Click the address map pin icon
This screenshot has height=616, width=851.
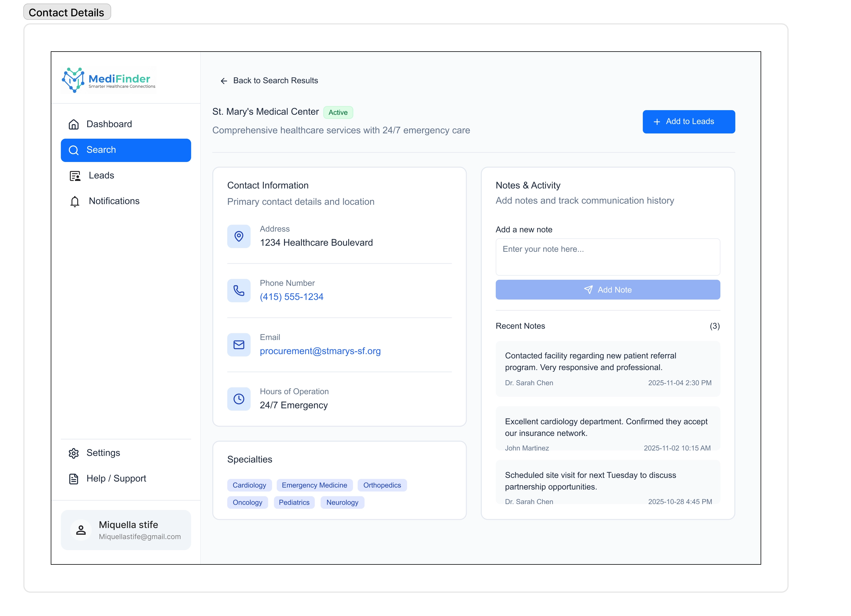[239, 236]
